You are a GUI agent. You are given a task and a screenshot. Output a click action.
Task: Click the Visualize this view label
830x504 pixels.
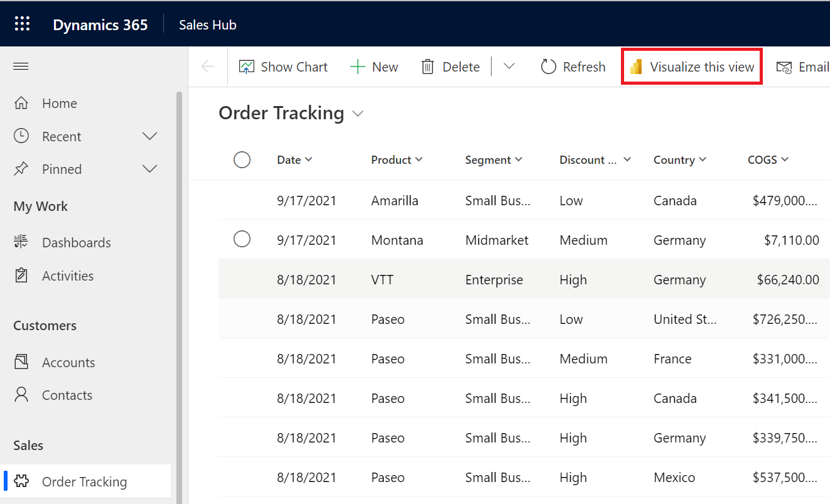(x=702, y=67)
